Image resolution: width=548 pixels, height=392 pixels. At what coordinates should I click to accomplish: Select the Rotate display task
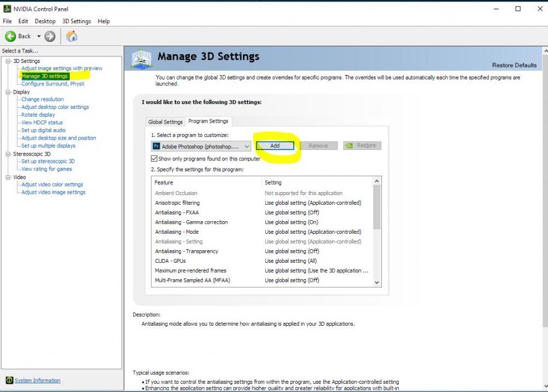tap(38, 115)
